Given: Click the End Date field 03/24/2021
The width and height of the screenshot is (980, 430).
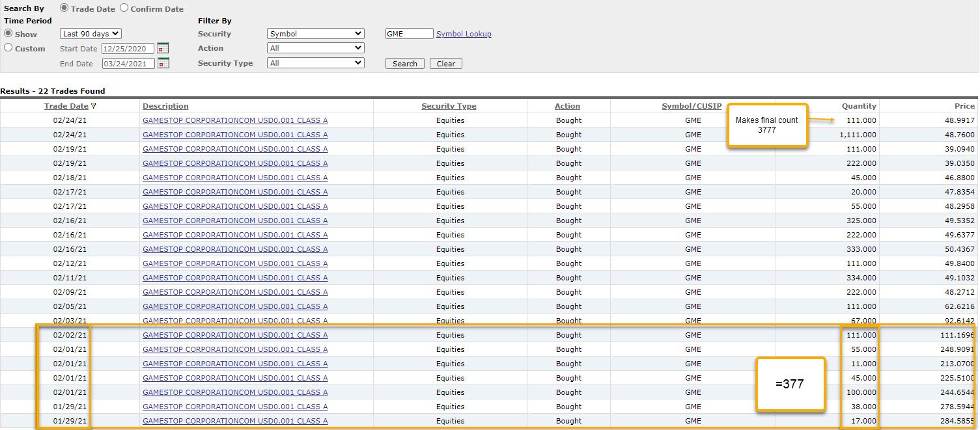Looking at the screenshot, I should coord(128,64).
